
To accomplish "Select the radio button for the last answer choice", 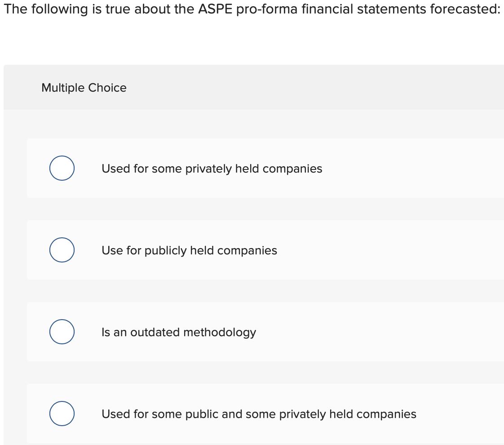I will pyautogui.click(x=62, y=413).
